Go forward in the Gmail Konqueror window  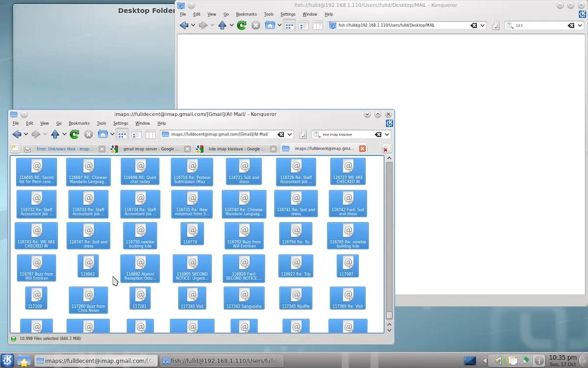click(36, 134)
